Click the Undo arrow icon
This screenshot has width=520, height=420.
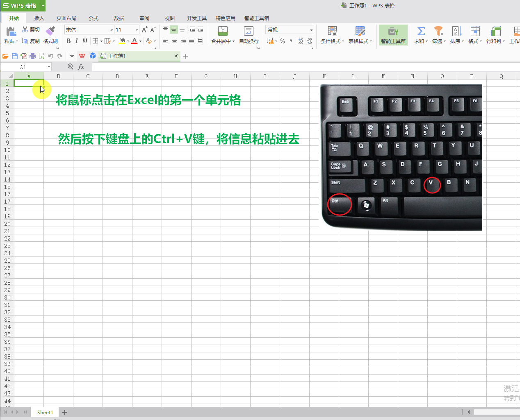click(51, 56)
